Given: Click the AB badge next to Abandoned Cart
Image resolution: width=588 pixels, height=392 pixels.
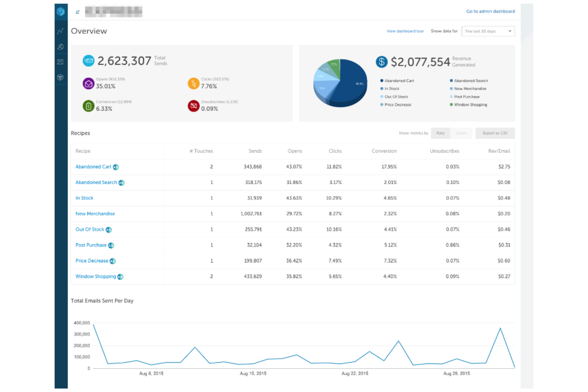Looking at the screenshot, I should (115, 167).
